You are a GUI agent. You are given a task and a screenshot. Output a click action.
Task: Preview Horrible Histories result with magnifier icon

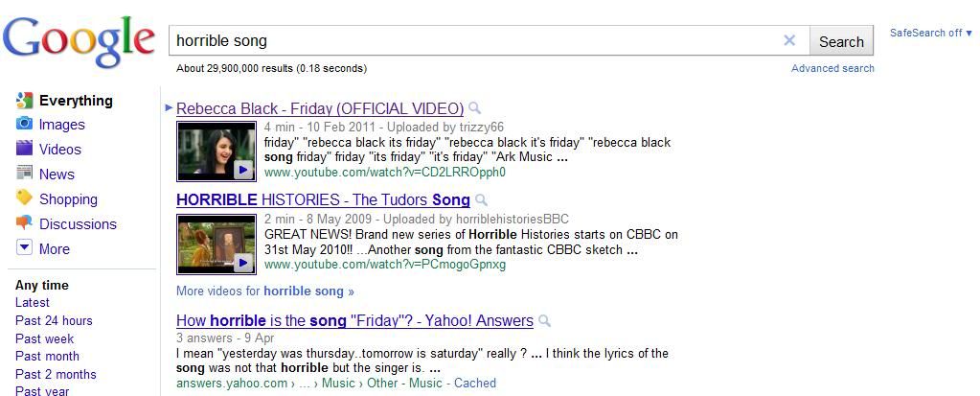[482, 200]
